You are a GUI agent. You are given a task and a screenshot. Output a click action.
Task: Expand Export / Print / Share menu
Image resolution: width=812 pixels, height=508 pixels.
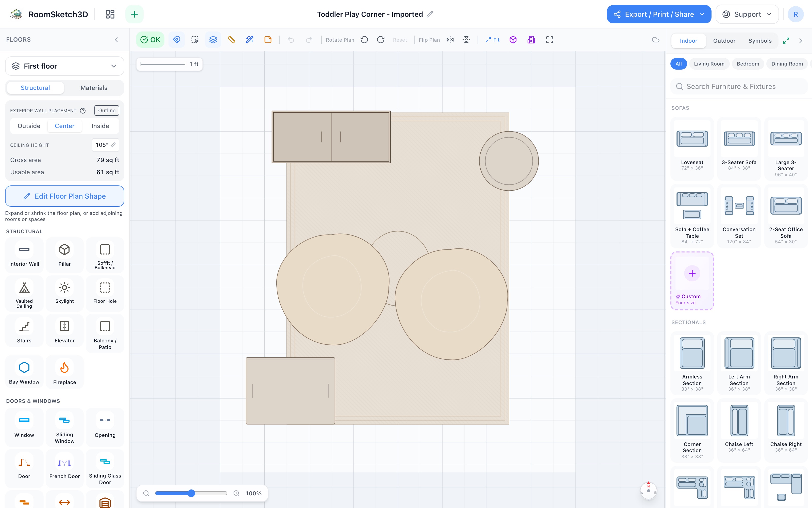pyautogui.click(x=659, y=14)
